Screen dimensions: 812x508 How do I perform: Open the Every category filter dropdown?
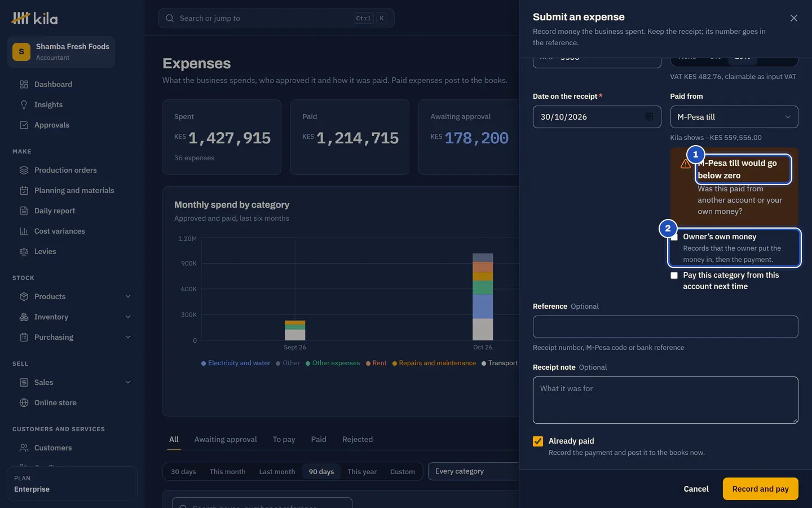[x=474, y=471]
